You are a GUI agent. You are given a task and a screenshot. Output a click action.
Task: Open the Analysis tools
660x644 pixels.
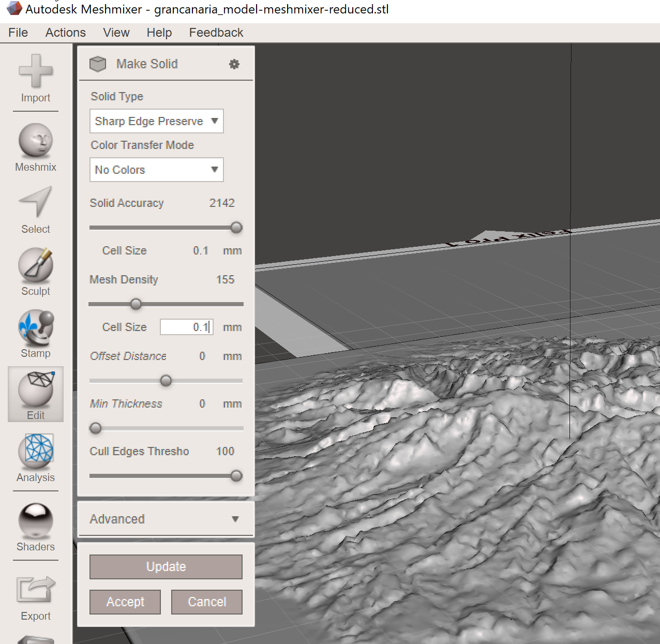(x=36, y=457)
